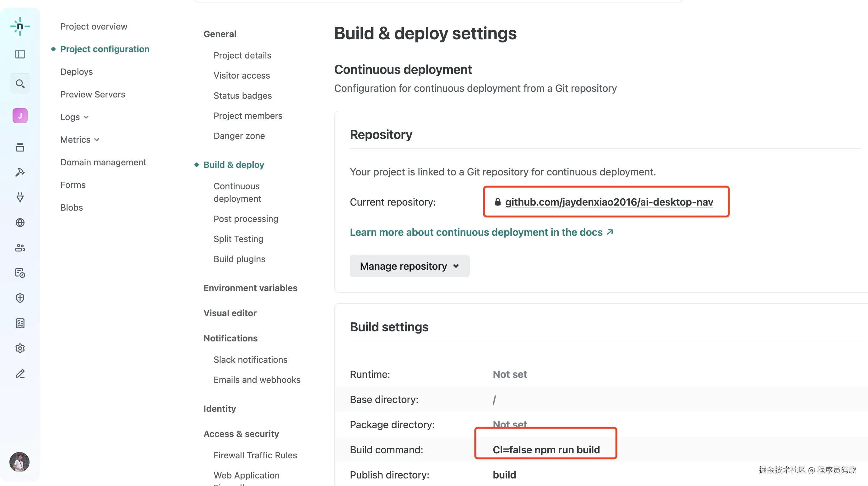Viewport: 868px width, 486px height.
Task: Expand the Metrics menu
Action: click(79, 140)
